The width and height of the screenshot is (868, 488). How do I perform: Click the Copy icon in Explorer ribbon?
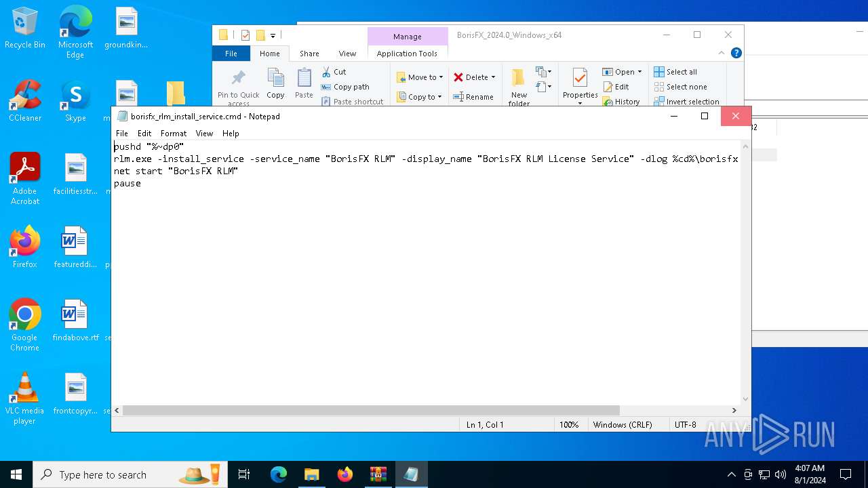coord(275,83)
